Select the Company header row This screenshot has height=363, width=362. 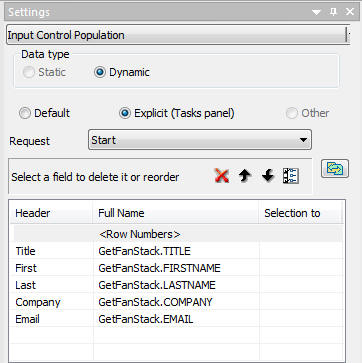coord(178,302)
